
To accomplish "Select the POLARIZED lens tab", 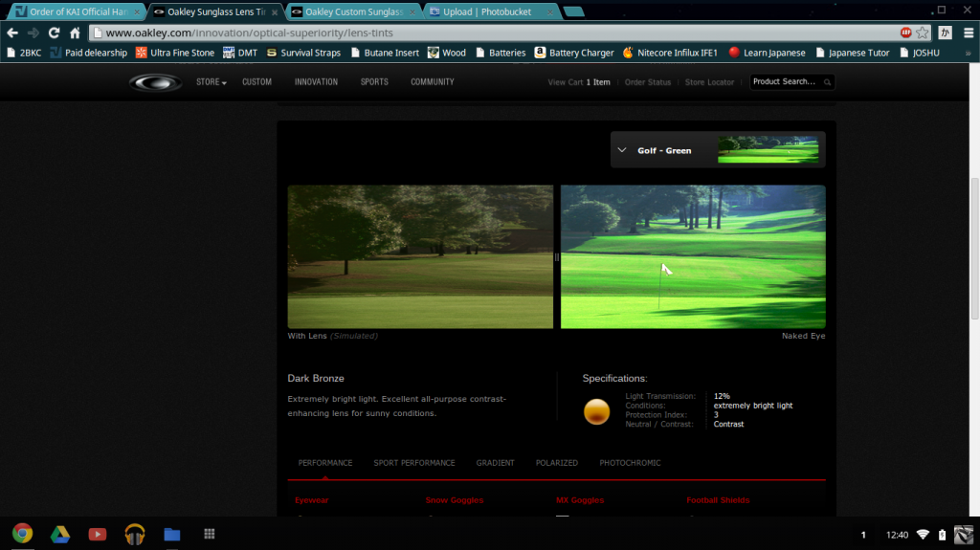I will [557, 463].
